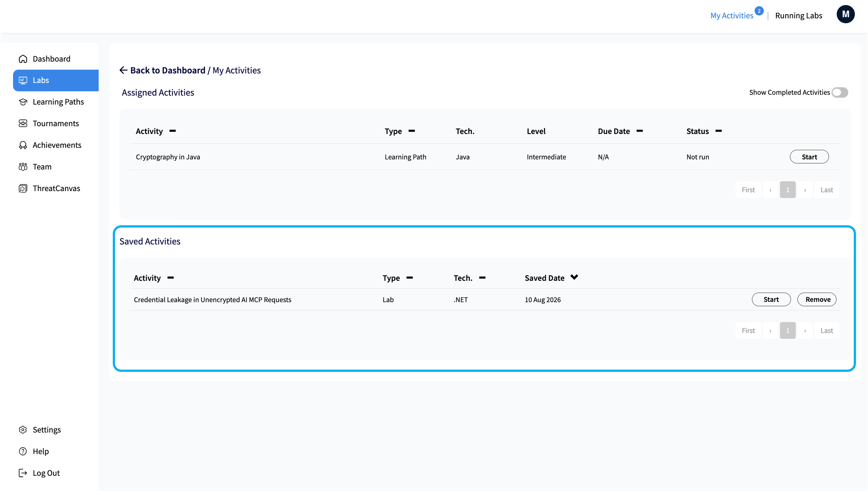
Task: Sort Saved Activities by Activity column
Action: pos(171,278)
